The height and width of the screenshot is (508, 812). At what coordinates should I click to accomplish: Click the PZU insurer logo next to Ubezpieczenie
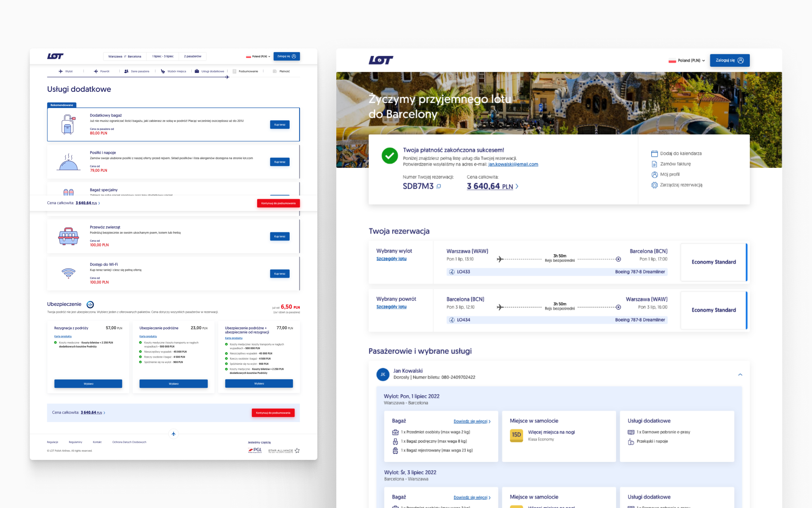90,304
